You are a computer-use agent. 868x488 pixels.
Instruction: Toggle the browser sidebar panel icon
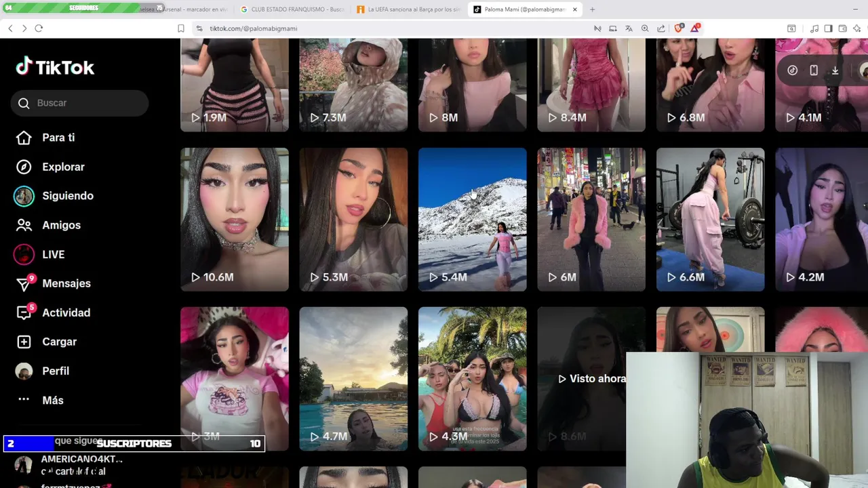pos(828,28)
